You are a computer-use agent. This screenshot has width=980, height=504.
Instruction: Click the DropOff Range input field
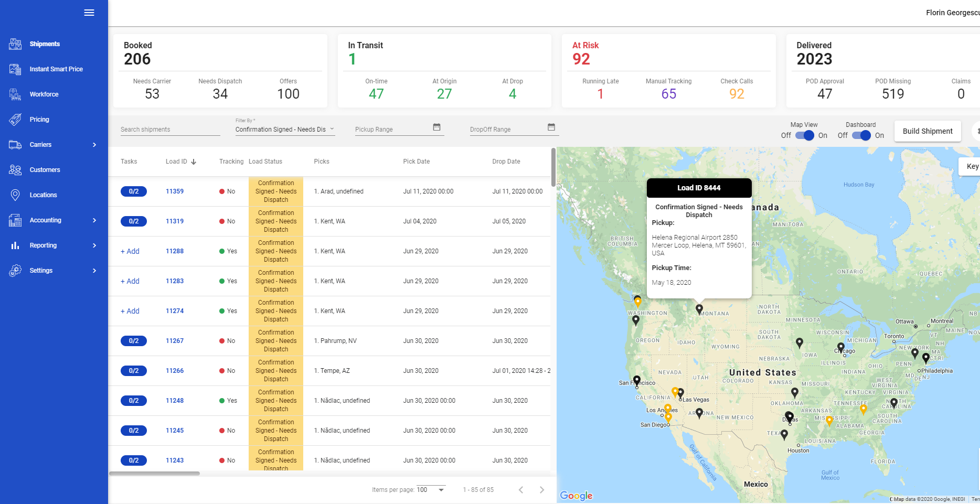click(x=507, y=130)
